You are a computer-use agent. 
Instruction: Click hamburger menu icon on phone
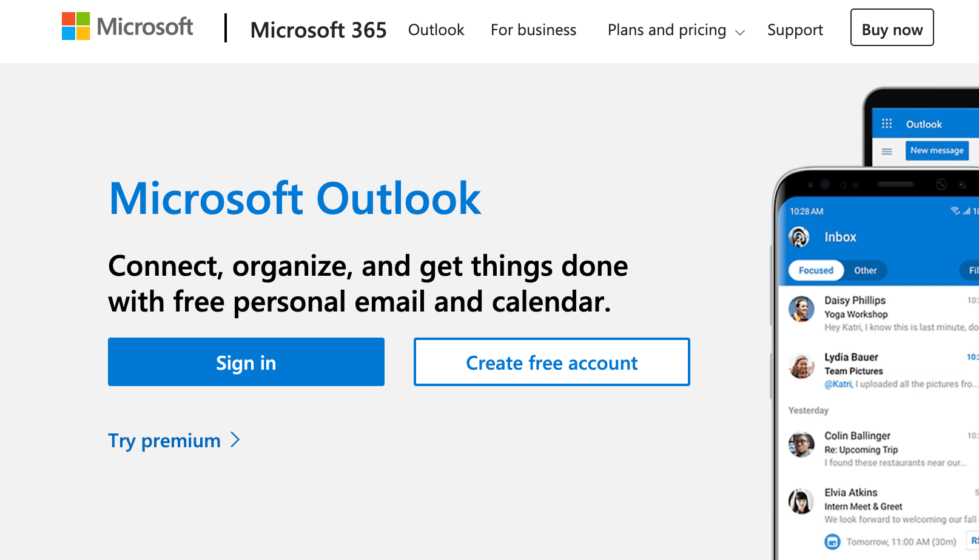(x=887, y=152)
